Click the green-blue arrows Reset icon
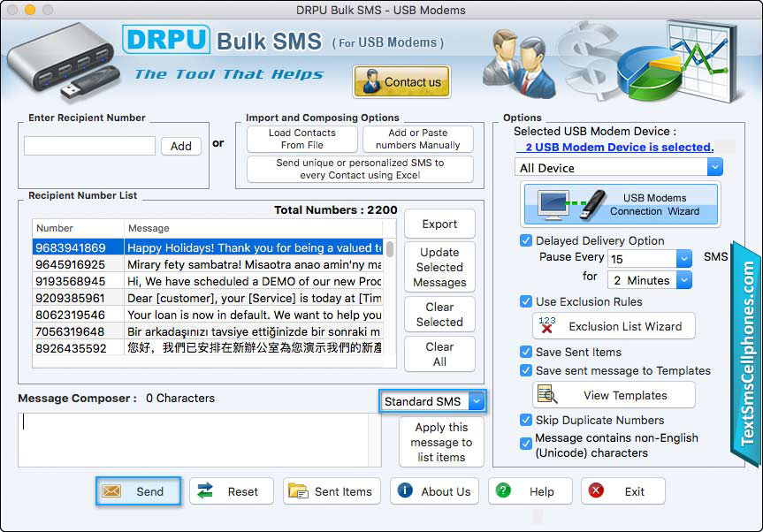The image size is (763, 532). pyautogui.click(x=205, y=491)
